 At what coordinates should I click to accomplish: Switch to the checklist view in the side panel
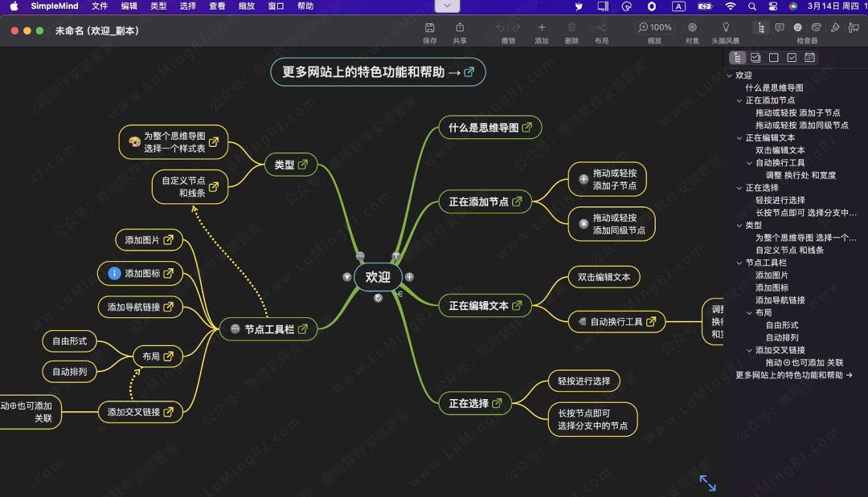(x=755, y=57)
